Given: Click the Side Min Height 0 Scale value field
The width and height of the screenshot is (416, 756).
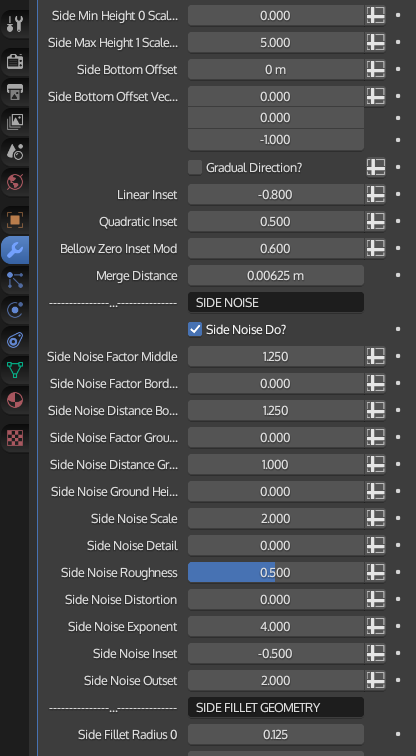Looking at the screenshot, I should 276,15.
